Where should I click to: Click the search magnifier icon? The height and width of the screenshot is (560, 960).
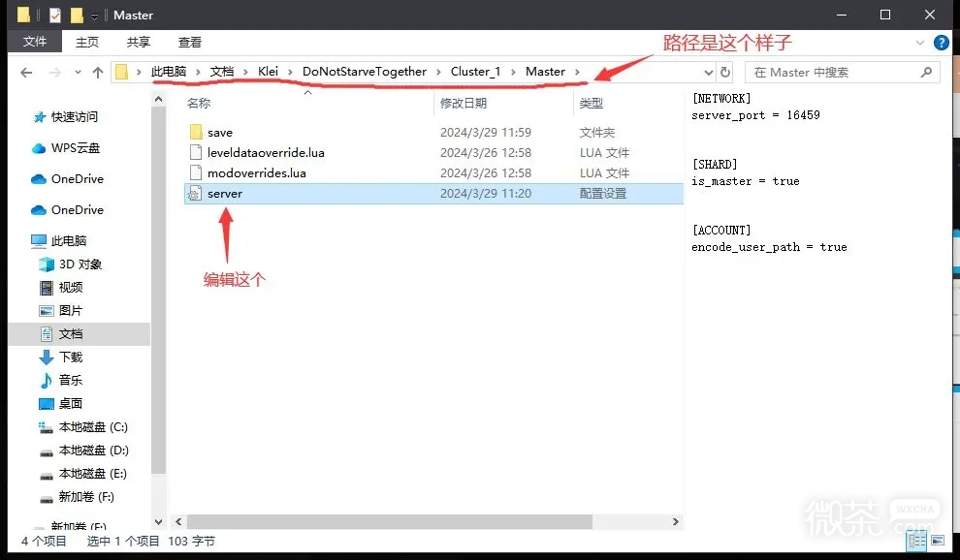(926, 73)
